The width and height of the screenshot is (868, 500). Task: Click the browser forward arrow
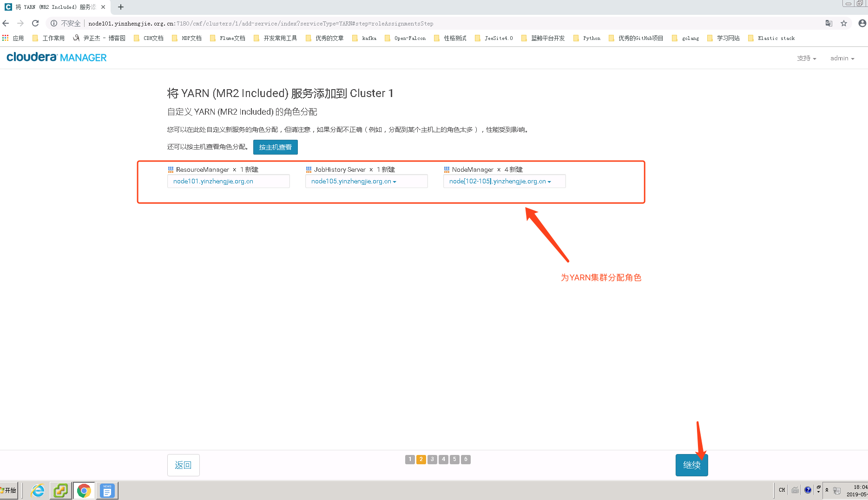tap(20, 23)
